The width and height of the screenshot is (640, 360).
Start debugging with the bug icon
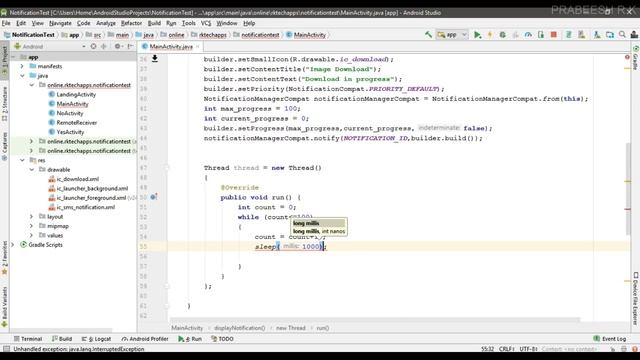coord(502,35)
